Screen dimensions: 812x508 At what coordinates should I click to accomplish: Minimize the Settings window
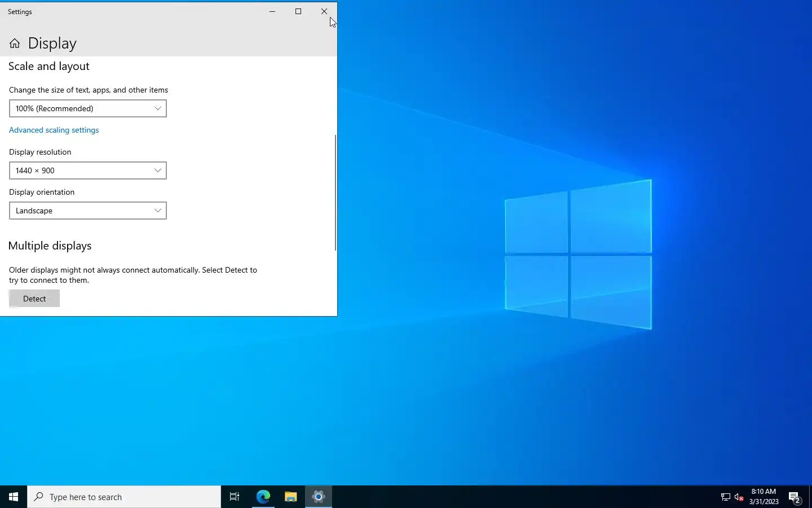272,11
